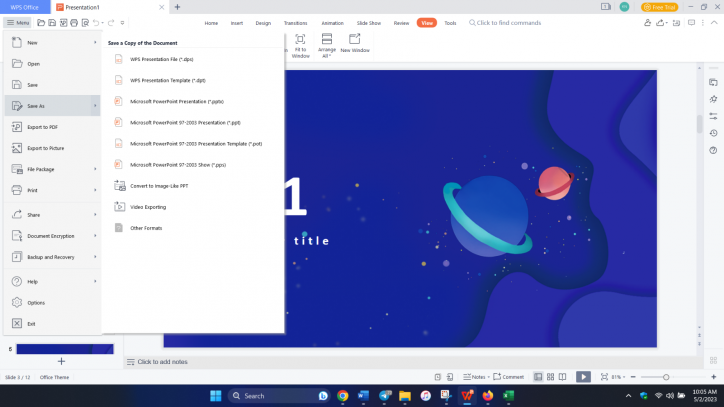This screenshot has height=407, width=724.
Task: Open a new tab with plus
Action: click(x=177, y=7)
